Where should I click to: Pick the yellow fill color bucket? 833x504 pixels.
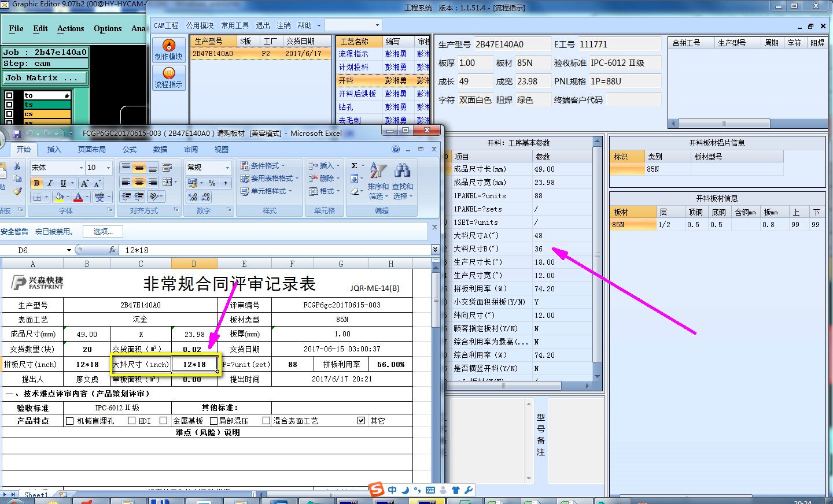click(59, 197)
